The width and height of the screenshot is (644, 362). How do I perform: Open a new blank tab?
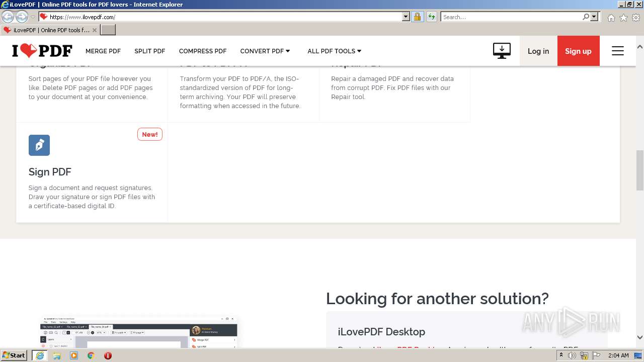click(108, 30)
